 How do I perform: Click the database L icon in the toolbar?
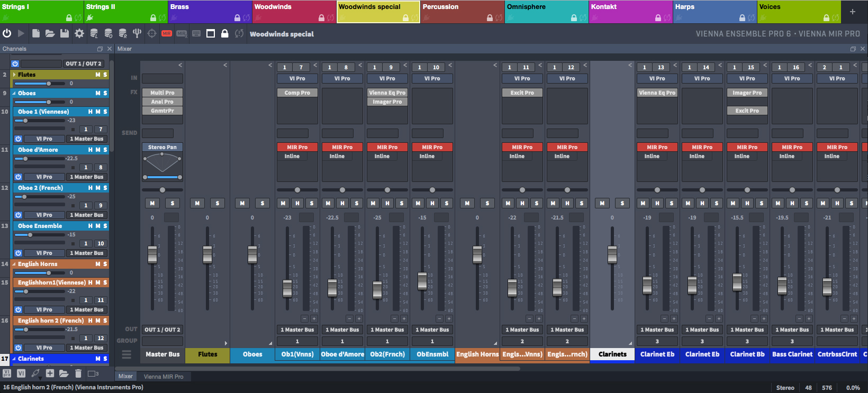[94, 33]
